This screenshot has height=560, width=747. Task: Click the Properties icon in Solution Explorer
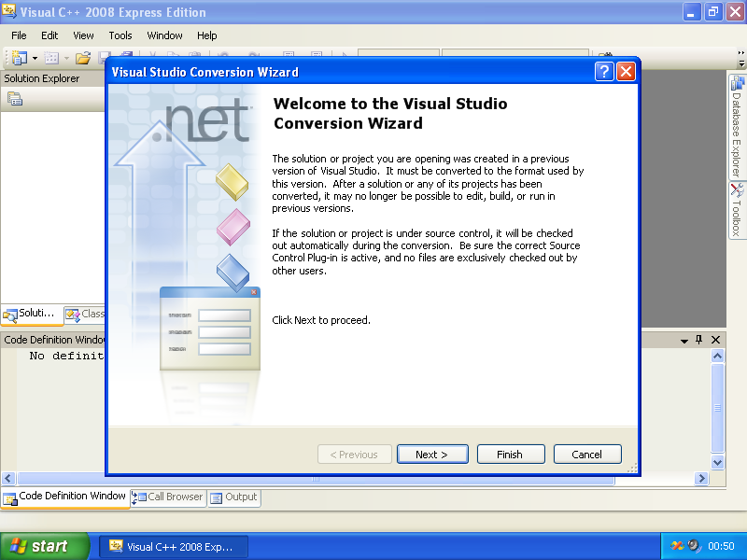(15, 99)
